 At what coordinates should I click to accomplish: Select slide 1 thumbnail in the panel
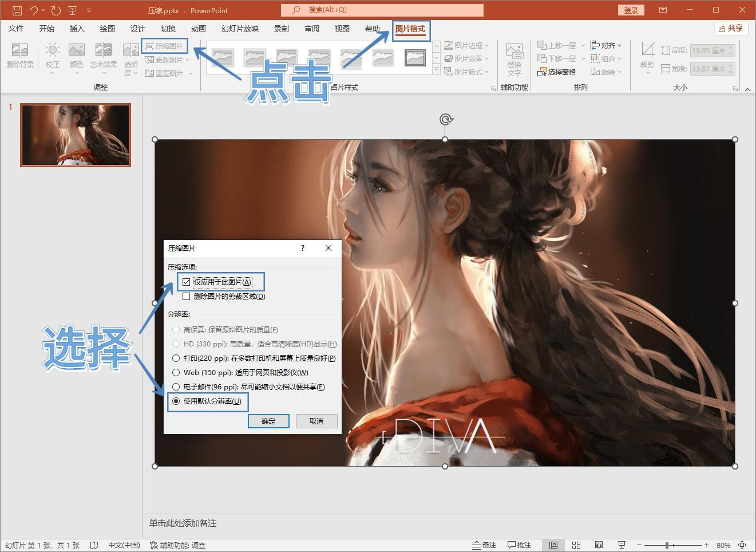tap(76, 135)
